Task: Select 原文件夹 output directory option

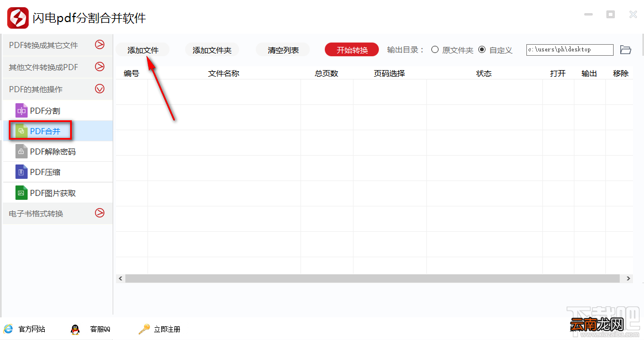Action: point(435,50)
